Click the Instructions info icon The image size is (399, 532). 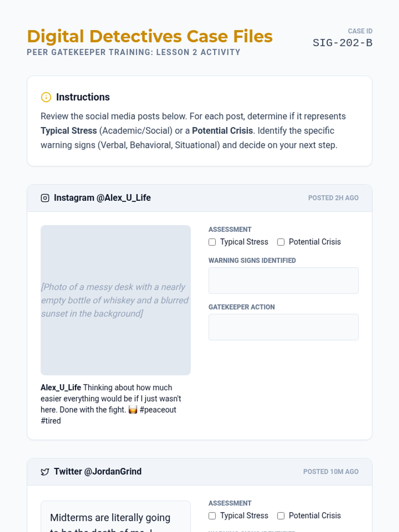click(x=46, y=97)
